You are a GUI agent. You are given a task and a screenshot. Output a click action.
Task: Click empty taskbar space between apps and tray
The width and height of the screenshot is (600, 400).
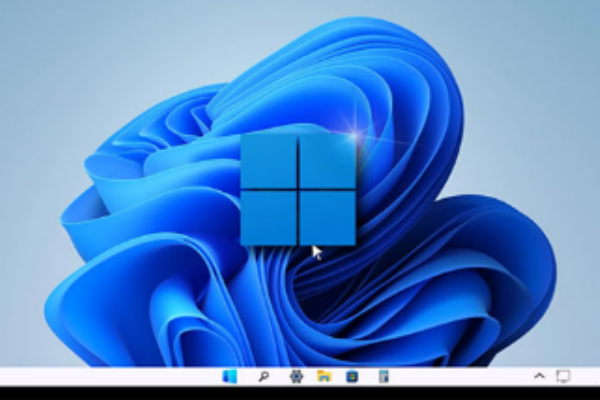tap(460, 377)
